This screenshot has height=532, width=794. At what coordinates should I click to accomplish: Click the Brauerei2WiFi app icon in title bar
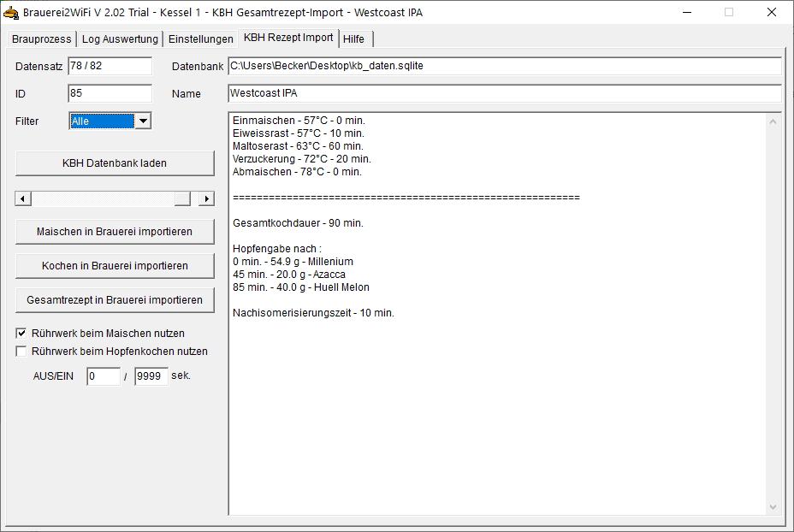[11, 13]
